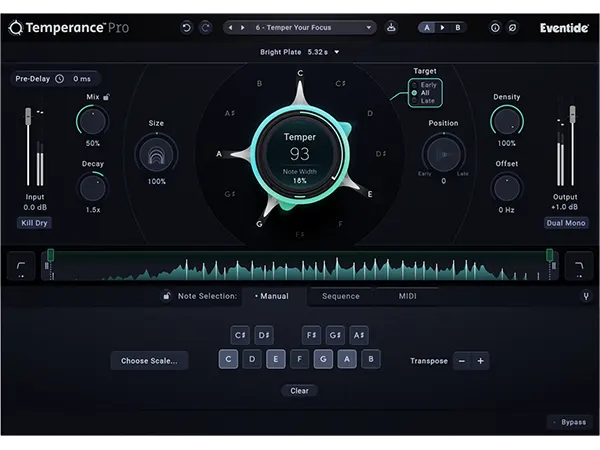This screenshot has width=600, height=450.
Task: Click the compass settings icon next to info
Action: (512, 28)
